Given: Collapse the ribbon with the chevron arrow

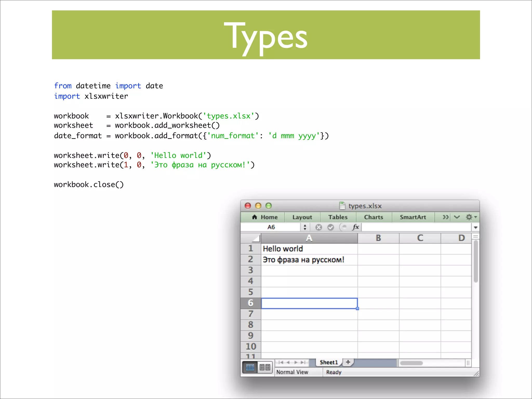Looking at the screenshot, I should point(457,217).
